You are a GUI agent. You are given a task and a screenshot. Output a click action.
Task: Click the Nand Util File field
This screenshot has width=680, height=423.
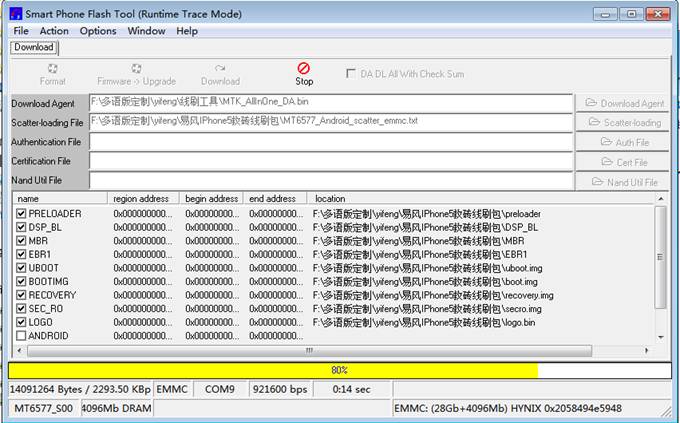[x=331, y=180]
